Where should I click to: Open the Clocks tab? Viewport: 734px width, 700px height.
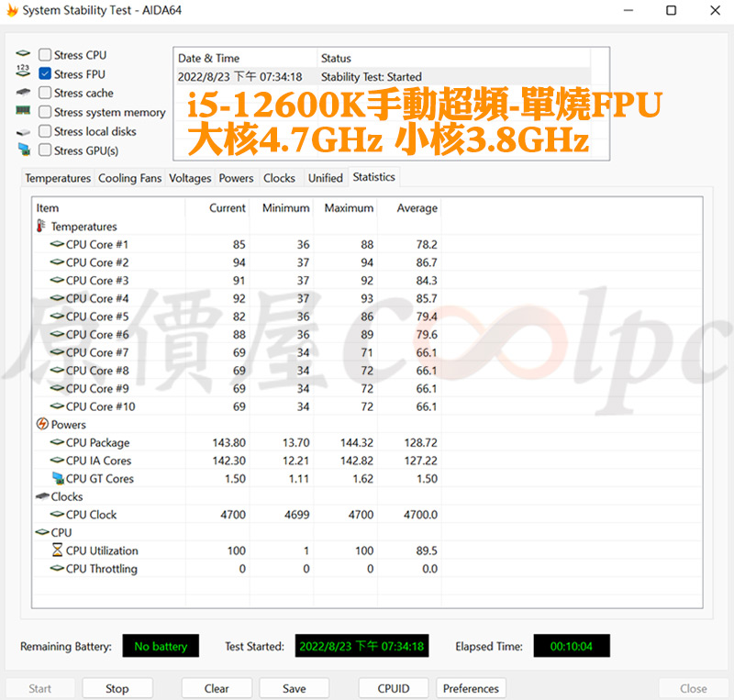coord(279,178)
